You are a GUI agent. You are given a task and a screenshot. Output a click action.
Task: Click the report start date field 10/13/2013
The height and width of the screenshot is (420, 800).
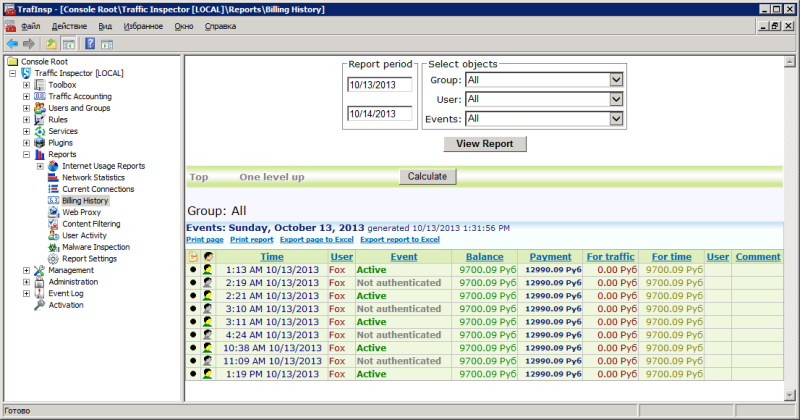point(380,85)
